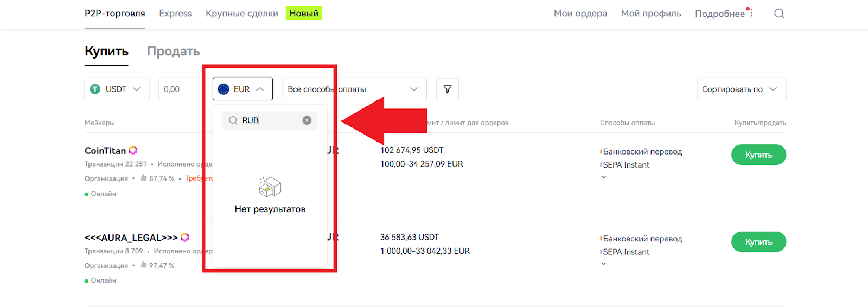Expand payment methods chevron for CoinTitan
Screen dimensions: 868x307
[x=604, y=177]
